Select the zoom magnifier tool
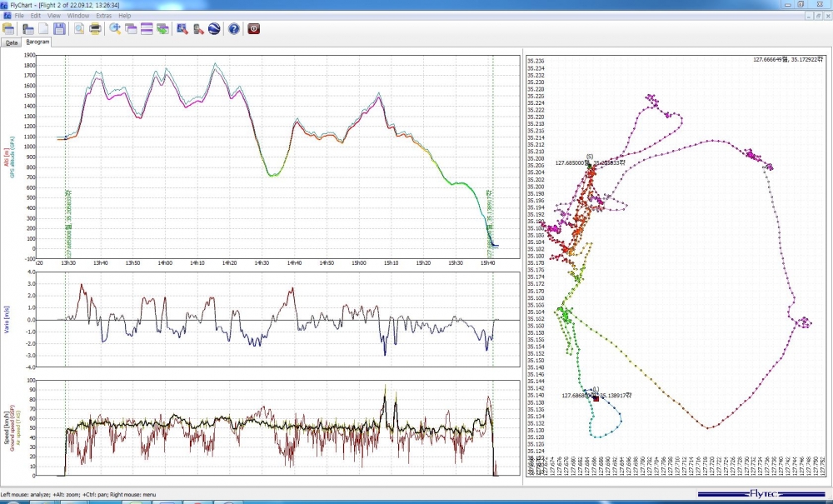Viewport: 833px width, 504px height. tap(115, 28)
